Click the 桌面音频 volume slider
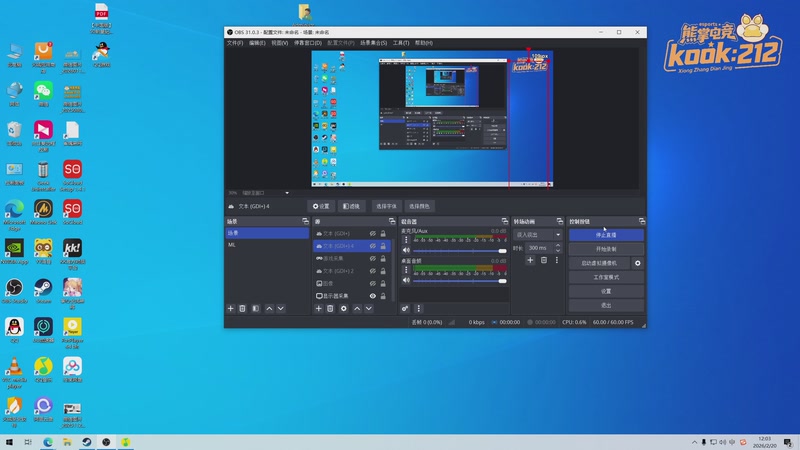 point(460,281)
